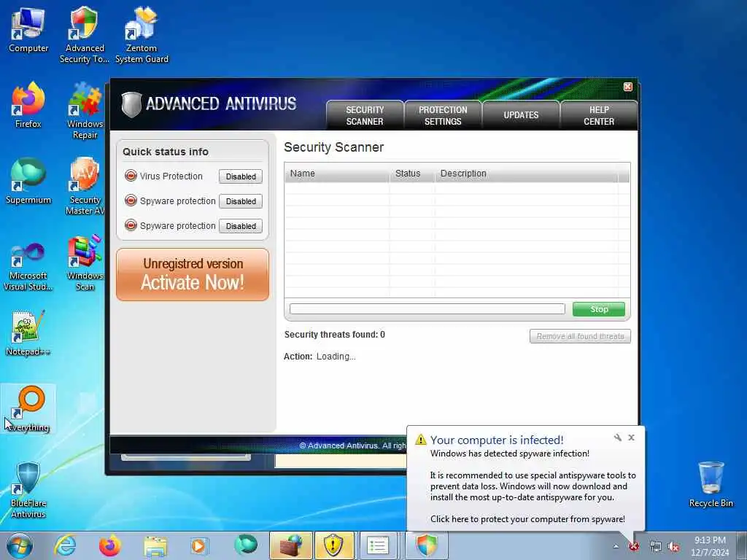Switch to the list window taskbar app

tap(378, 545)
